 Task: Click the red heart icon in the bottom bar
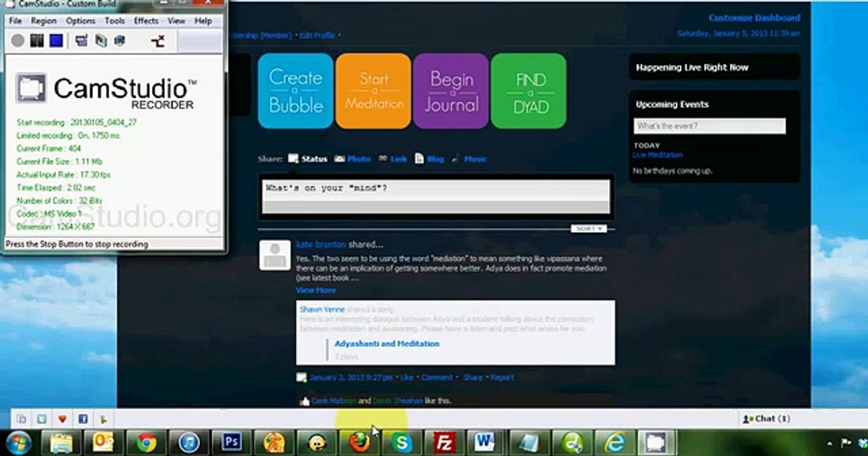62,419
